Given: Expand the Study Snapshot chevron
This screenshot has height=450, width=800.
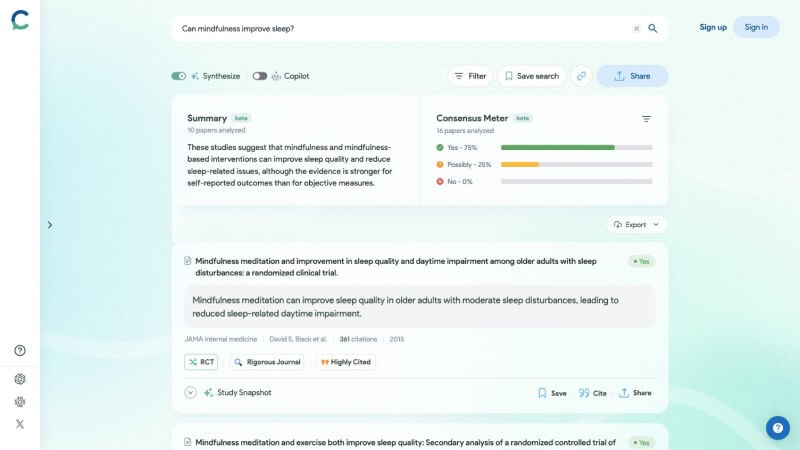Looking at the screenshot, I should pos(190,393).
